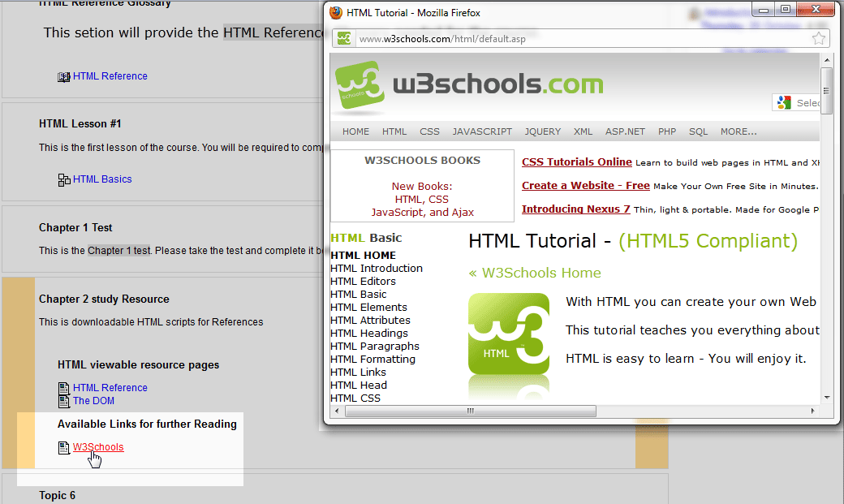Select JAVASCRIPT in w3schools navigation bar
The height and width of the screenshot is (504, 844).
[x=482, y=131]
